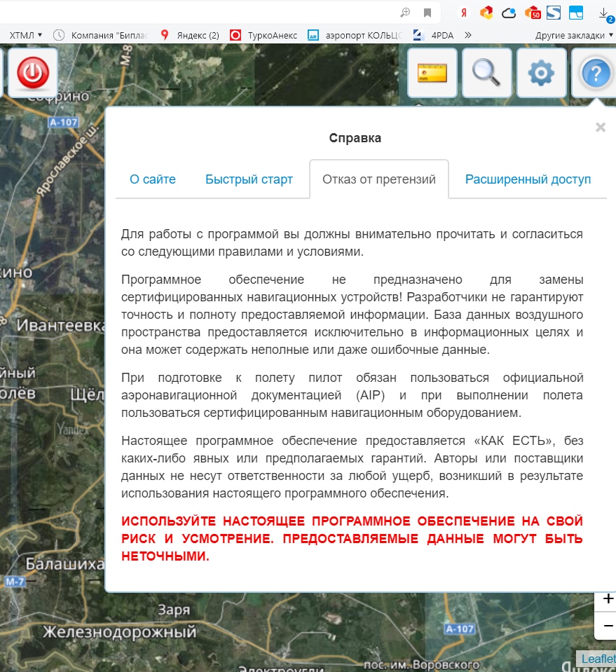Image resolution: width=616 pixels, height=672 pixels.
Task: Expand Другие закладки folder
Action: [573, 34]
